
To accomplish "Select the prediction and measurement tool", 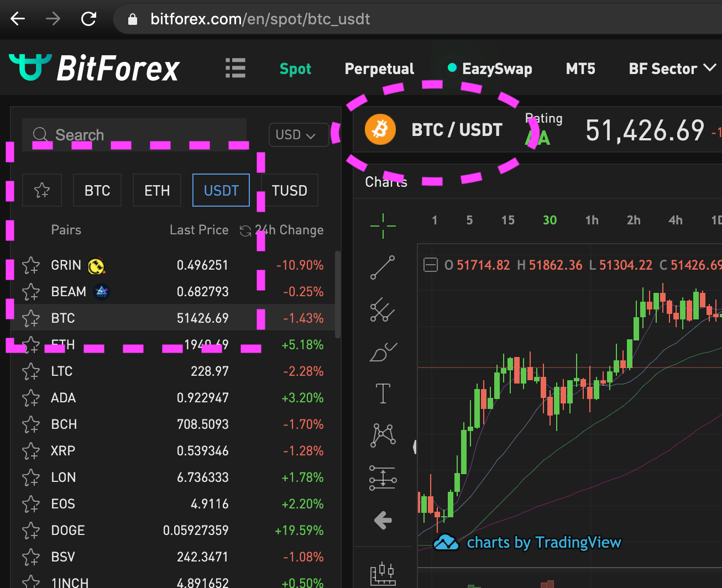I will tap(383, 477).
